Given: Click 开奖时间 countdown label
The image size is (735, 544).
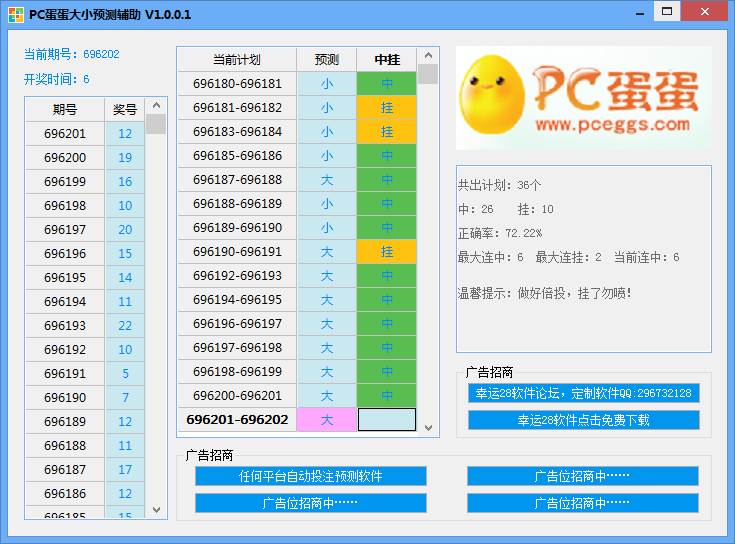Looking at the screenshot, I should click(x=56, y=79).
